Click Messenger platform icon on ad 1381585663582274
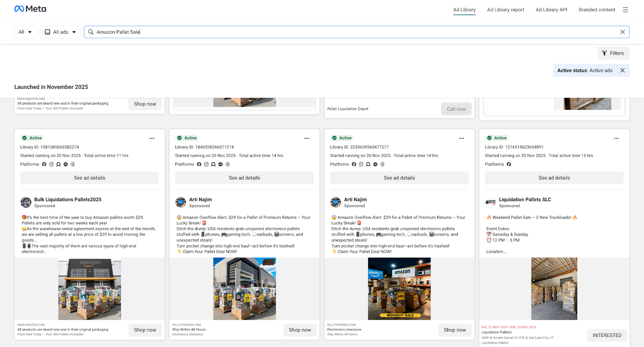644x347 pixels. [x=66, y=164]
